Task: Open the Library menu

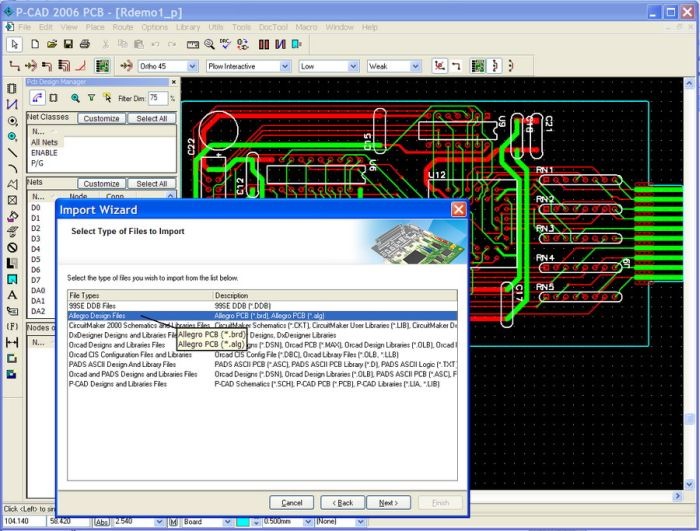Action: [x=188, y=27]
